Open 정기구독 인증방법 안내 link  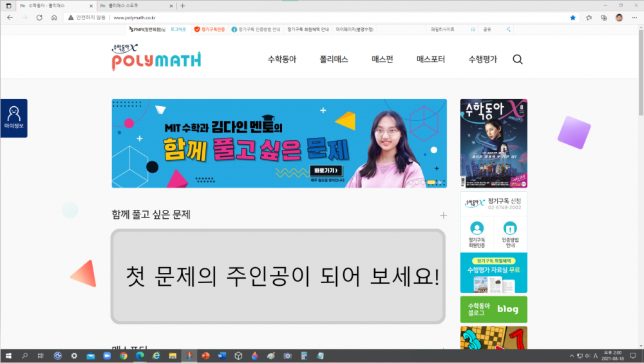pos(256,29)
